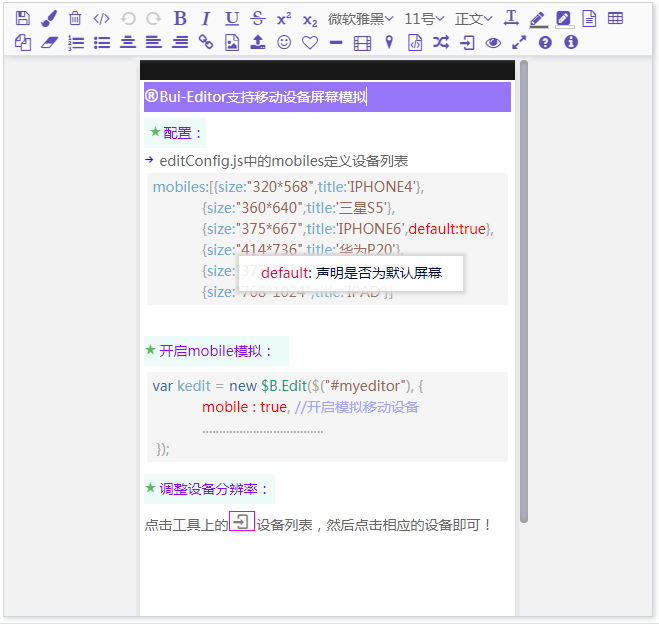Toggle underline formatting
The width and height of the screenshot is (659, 624).
[232, 18]
